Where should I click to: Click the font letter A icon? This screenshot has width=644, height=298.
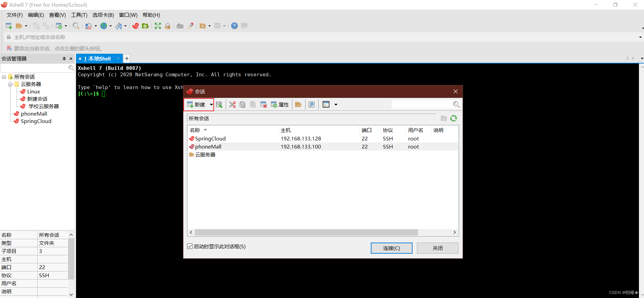(118, 26)
